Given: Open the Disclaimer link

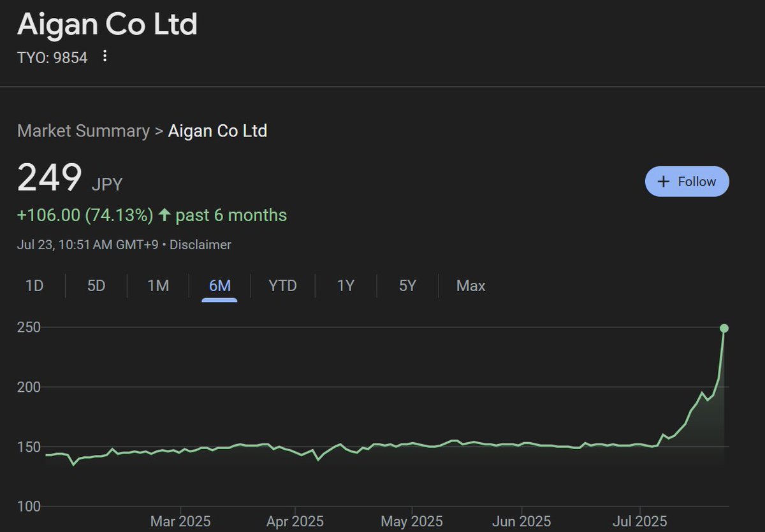Looking at the screenshot, I should 200,245.
